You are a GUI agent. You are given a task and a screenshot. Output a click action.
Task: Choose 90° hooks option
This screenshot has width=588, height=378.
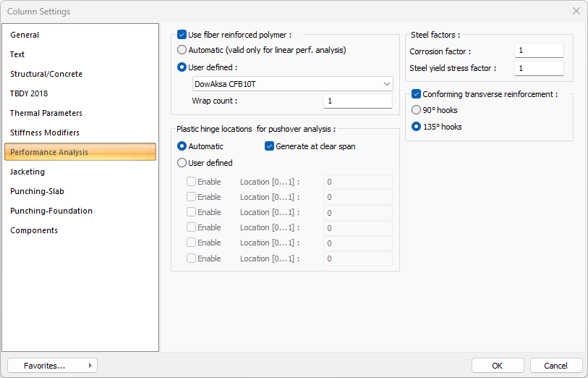(416, 110)
